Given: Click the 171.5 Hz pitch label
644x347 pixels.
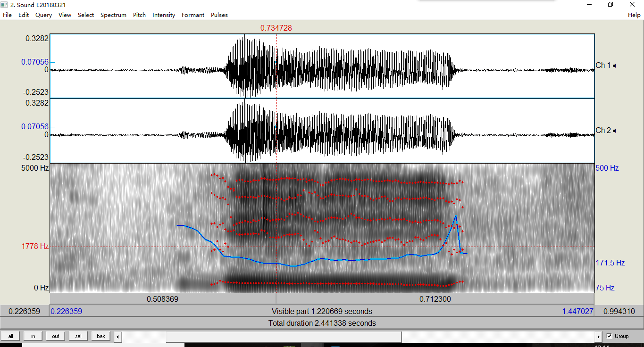Looking at the screenshot, I should coord(610,263).
